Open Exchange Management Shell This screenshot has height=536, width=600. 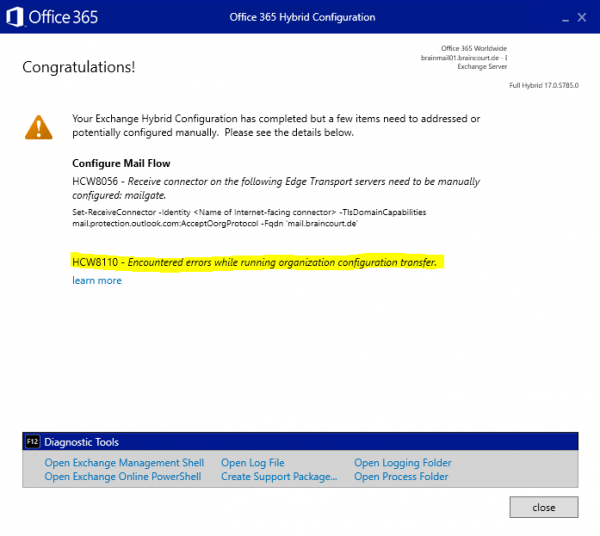click(124, 463)
